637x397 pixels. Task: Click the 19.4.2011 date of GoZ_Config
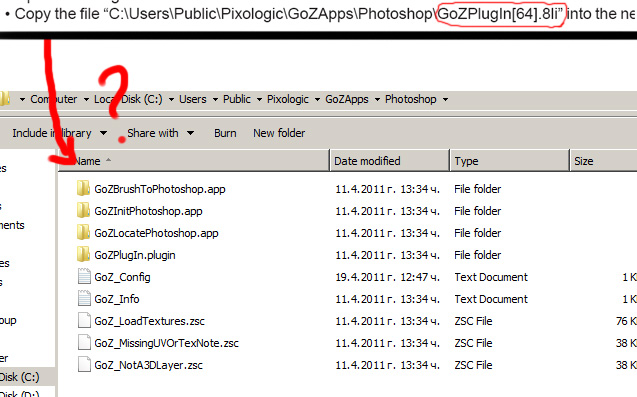(x=388, y=277)
